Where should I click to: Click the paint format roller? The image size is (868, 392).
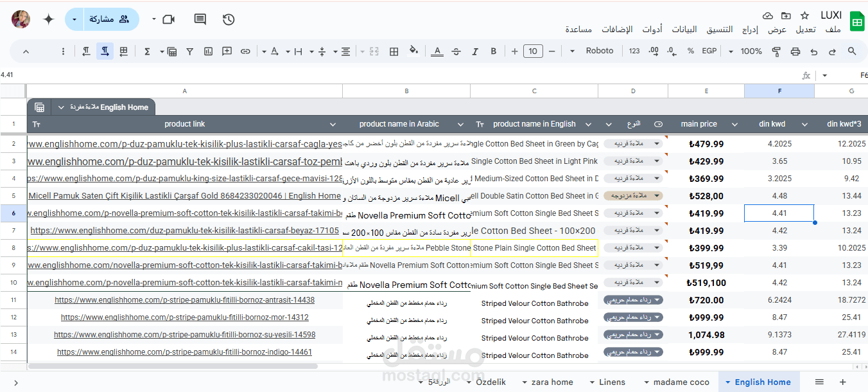pyautogui.click(x=776, y=51)
